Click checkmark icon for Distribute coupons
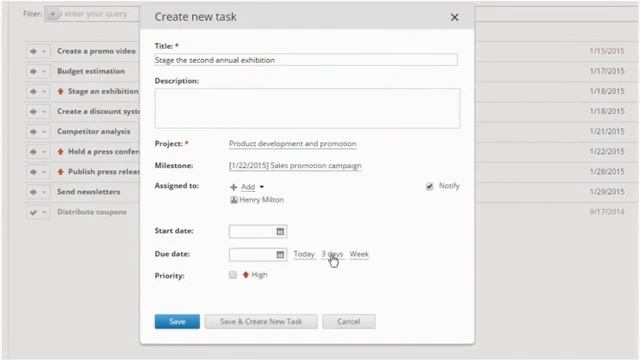 33,212
